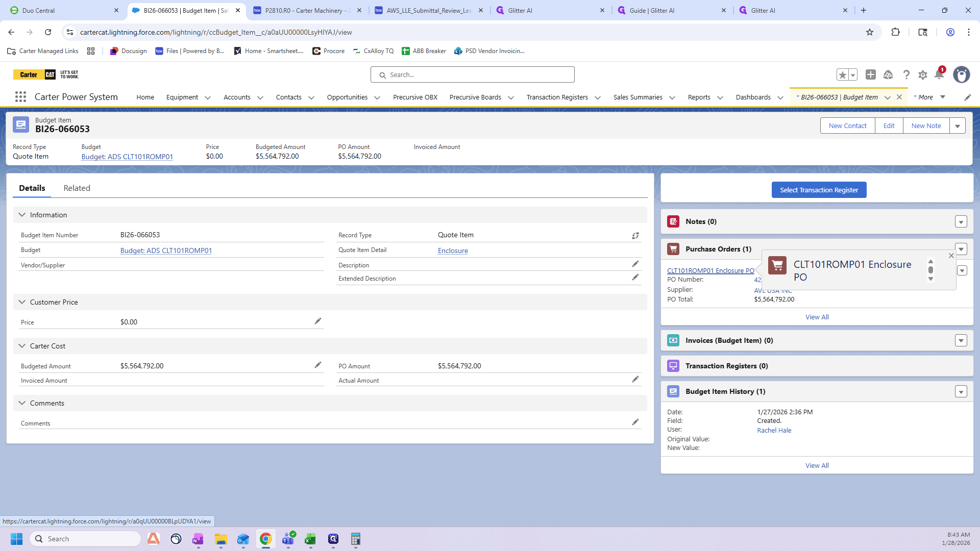
Task: Open the Setup gear icon
Action: tap(923, 75)
